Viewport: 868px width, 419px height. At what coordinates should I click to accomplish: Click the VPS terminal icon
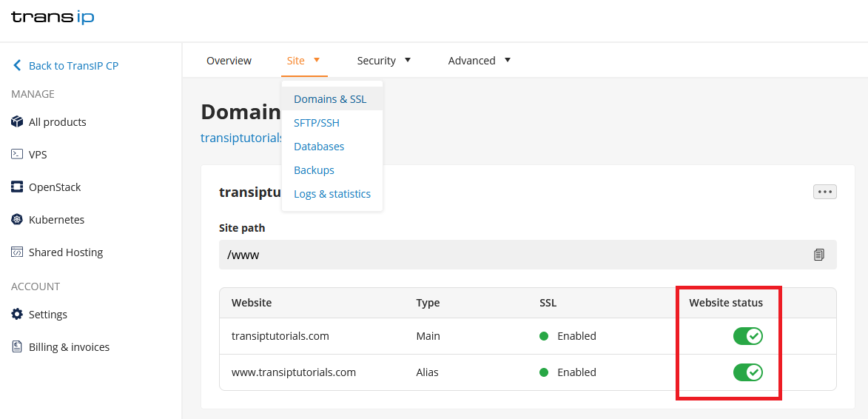17,154
